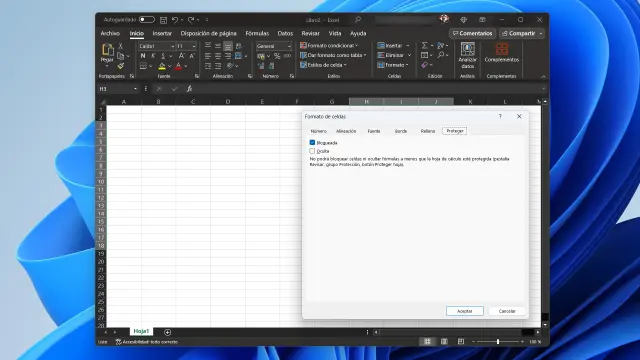Open the Name Box dropdown arrow
This screenshot has height=360, width=640.
click(135, 89)
